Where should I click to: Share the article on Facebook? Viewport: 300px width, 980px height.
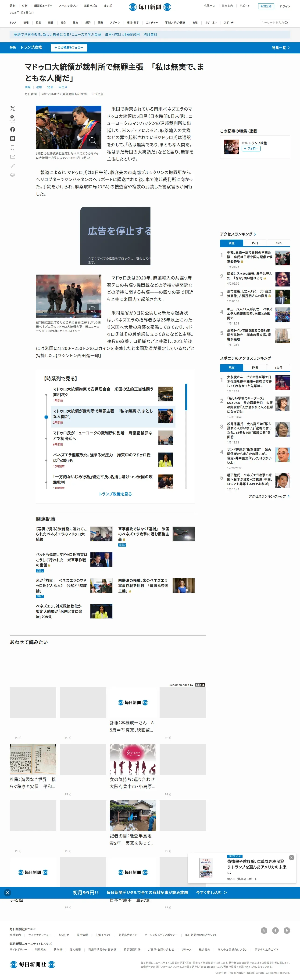13,129
